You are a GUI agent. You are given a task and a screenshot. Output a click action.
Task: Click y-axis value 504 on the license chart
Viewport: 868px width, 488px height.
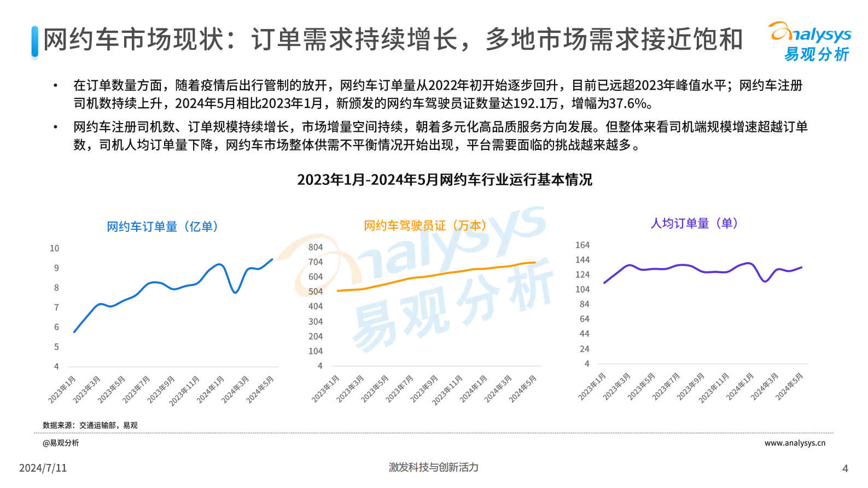[316, 292]
